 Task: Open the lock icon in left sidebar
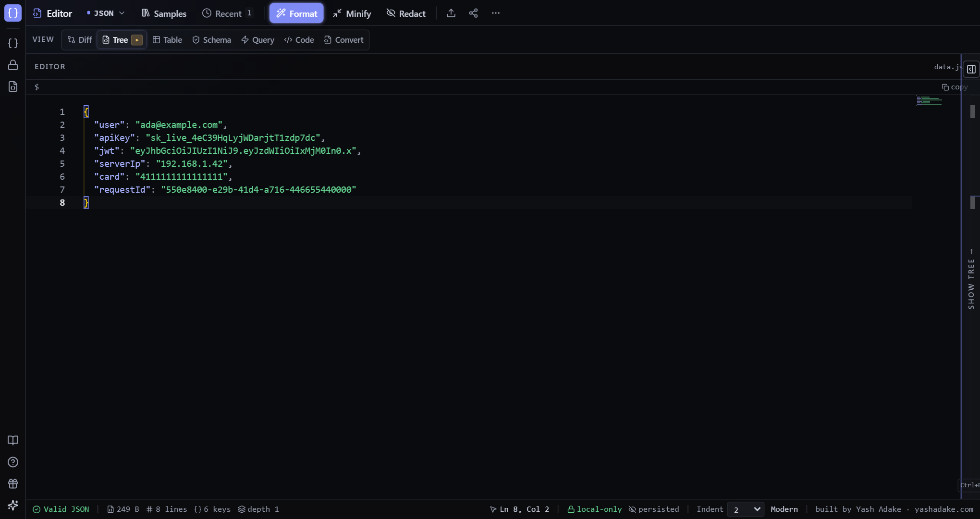pos(13,65)
